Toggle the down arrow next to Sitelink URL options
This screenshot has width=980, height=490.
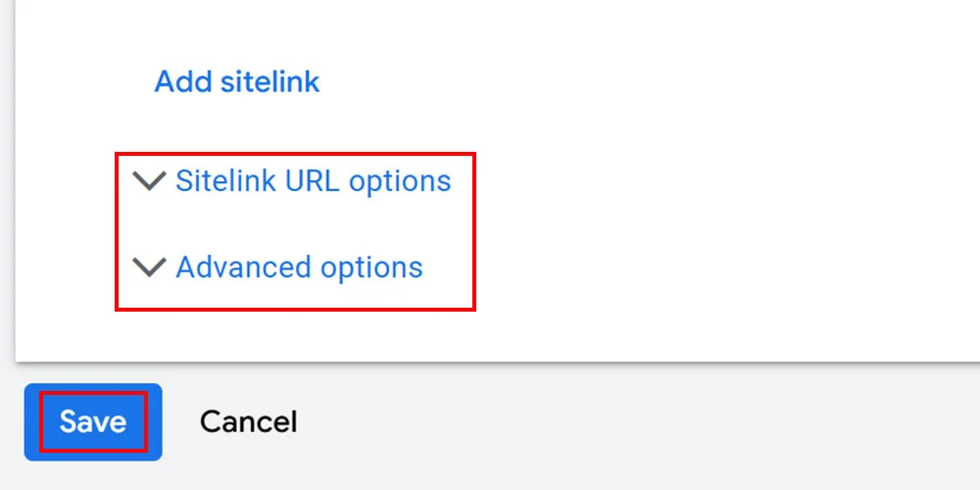tap(149, 181)
